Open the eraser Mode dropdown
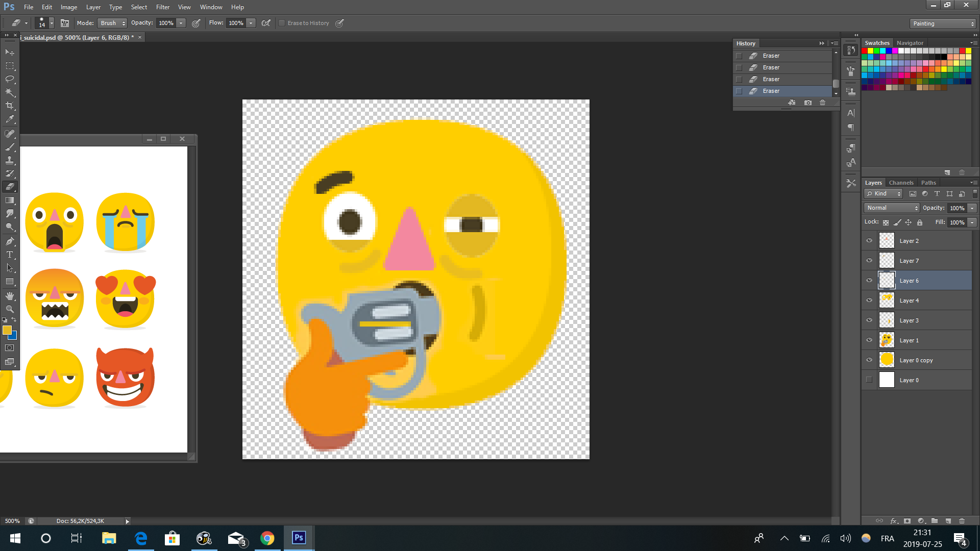 coord(113,23)
